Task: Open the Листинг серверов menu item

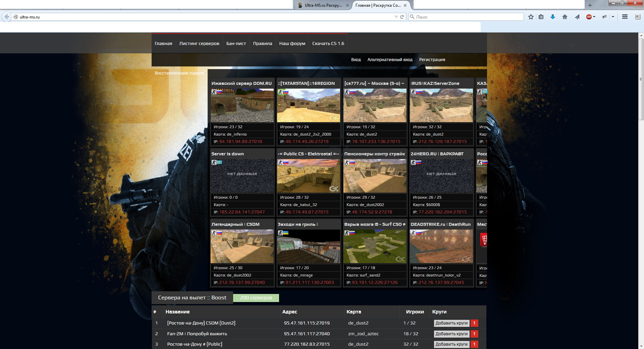Action: tap(199, 44)
